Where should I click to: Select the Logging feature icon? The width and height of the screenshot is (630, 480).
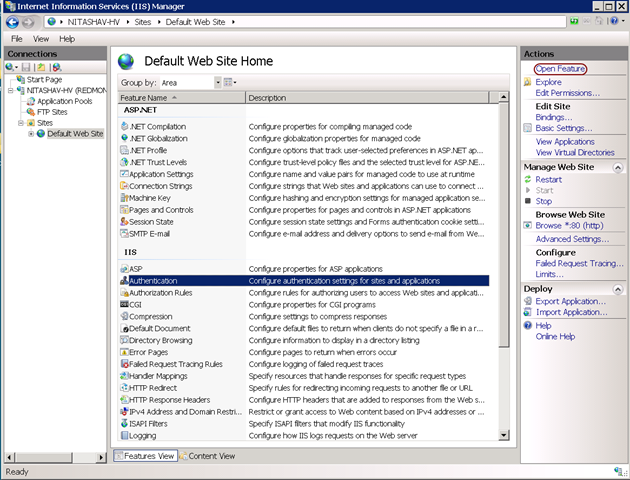pyautogui.click(x=125, y=435)
